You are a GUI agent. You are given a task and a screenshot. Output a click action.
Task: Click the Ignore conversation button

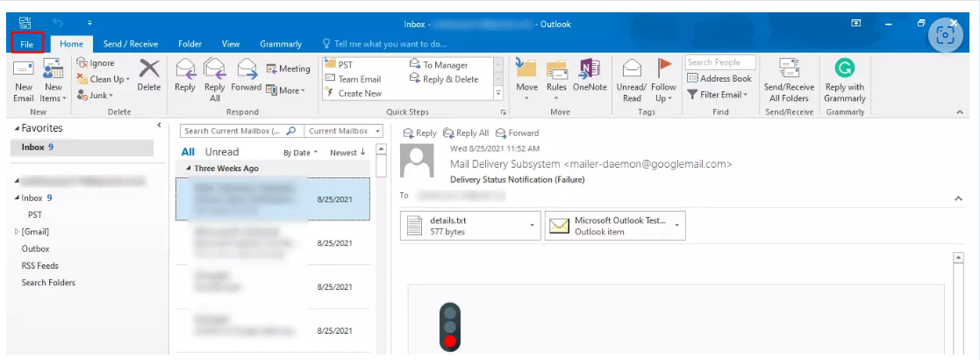click(96, 63)
